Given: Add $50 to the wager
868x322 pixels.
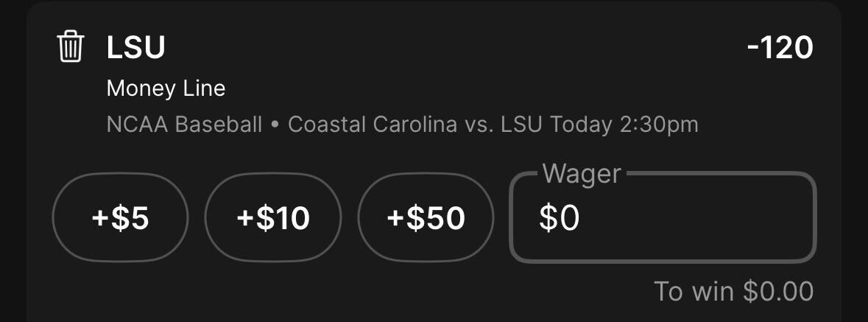Looking at the screenshot, I should coord(426,218).
